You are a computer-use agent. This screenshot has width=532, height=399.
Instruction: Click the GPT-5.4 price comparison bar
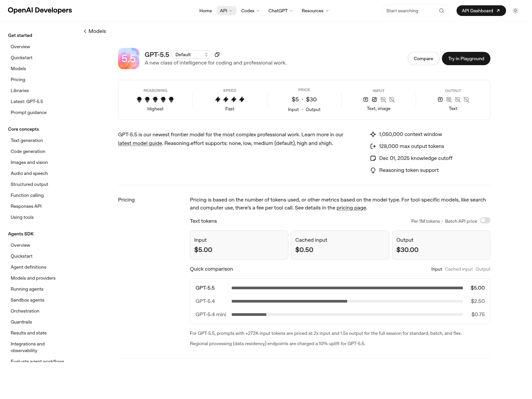[347, 301]
